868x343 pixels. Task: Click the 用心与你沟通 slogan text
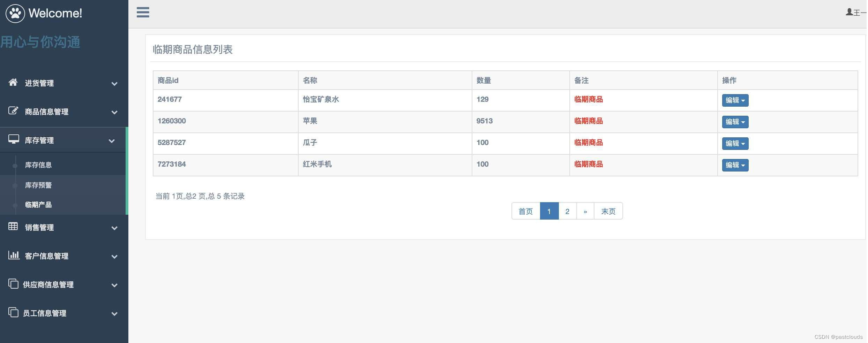tap(40, 42)
